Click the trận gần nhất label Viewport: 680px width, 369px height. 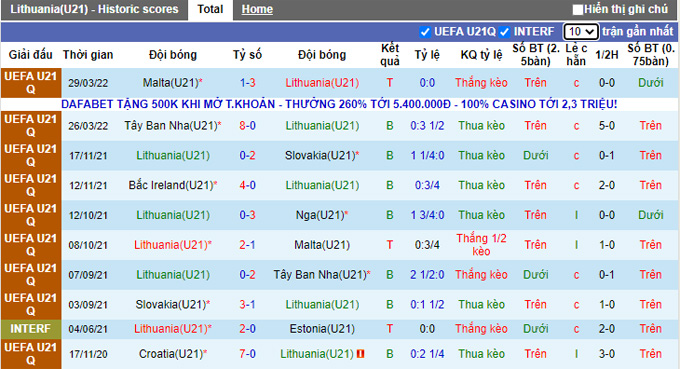pyautogui.click(x=638, y=31)
